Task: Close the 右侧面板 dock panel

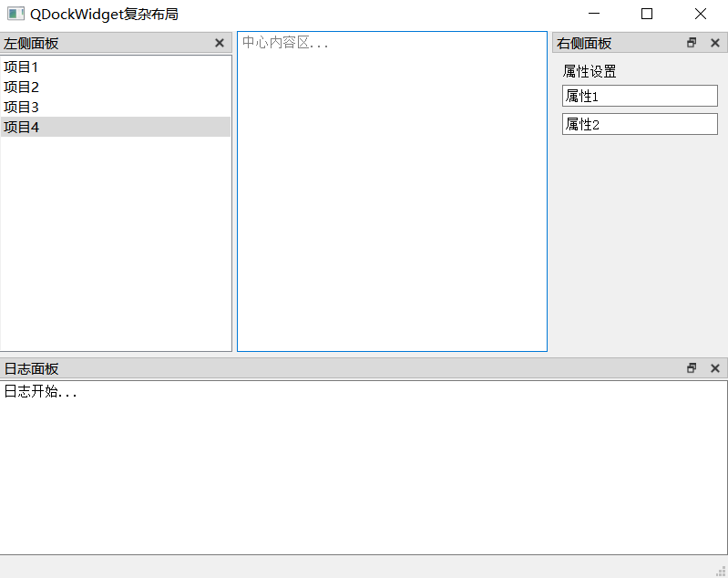Action: (x=715, y=43)
